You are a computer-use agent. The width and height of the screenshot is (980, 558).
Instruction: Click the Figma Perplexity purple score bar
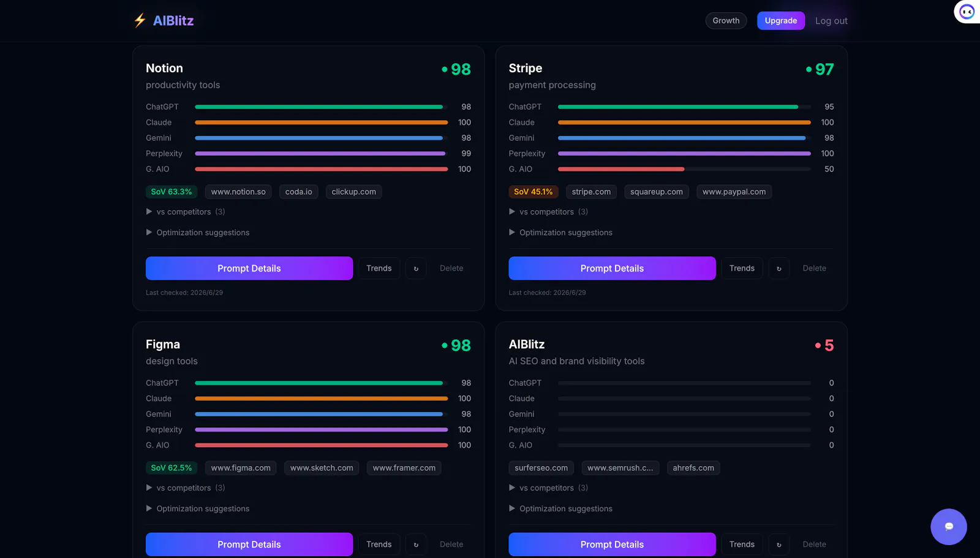tap(322, 430)
